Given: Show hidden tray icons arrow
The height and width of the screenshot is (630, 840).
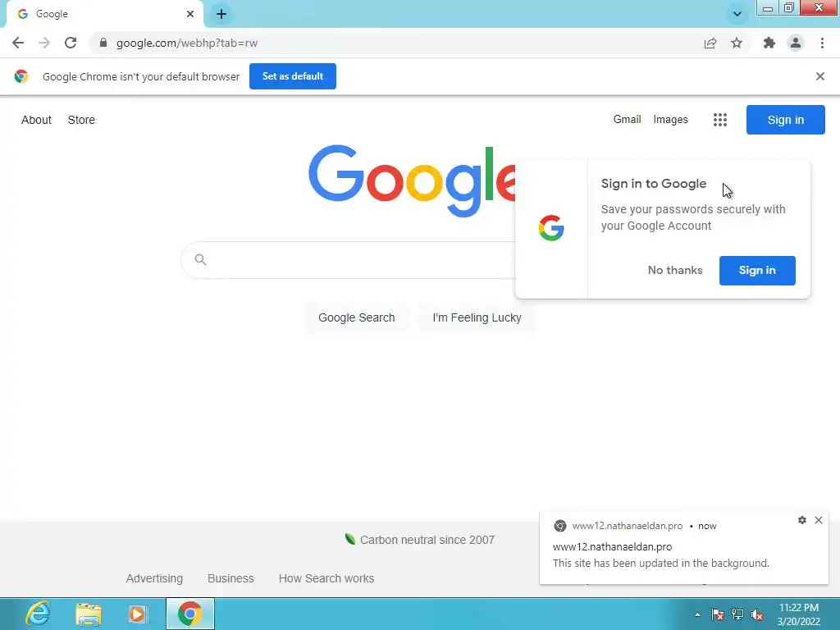Looking at the screenshot, I should coord(697,615).
